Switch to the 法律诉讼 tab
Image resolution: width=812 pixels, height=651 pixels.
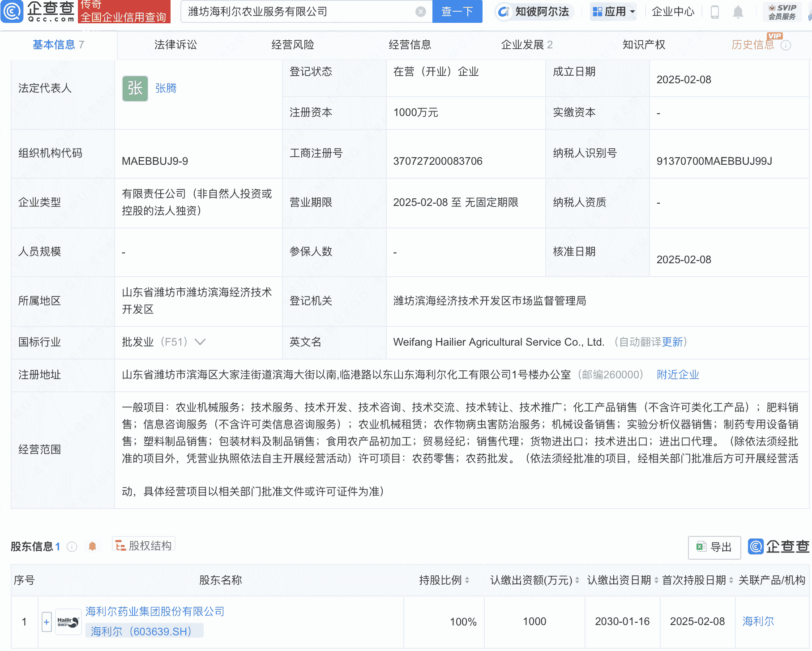(x=175, y=45)
